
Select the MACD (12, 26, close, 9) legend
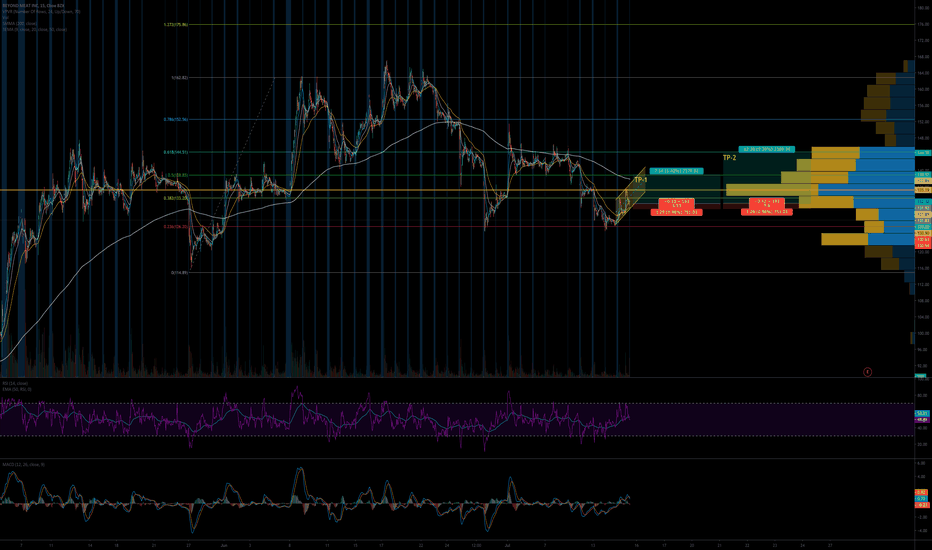coord(23,464)
